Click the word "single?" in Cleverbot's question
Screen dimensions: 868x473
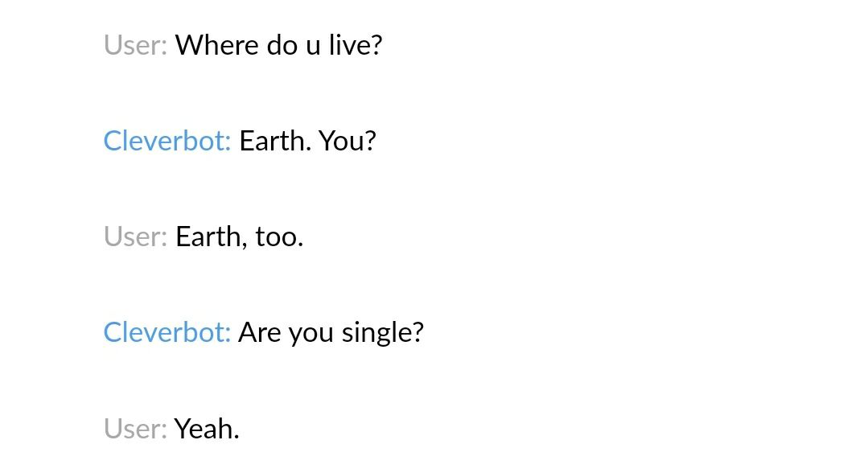(383, 332)
